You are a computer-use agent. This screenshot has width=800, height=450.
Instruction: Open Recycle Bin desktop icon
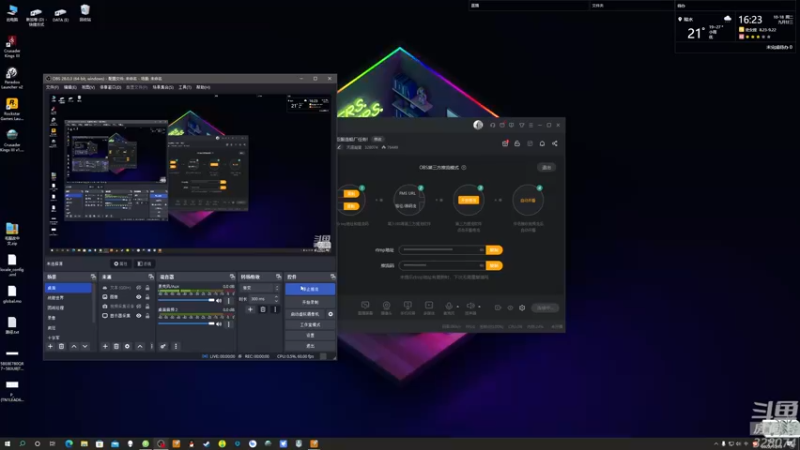[x=85, y=13]
